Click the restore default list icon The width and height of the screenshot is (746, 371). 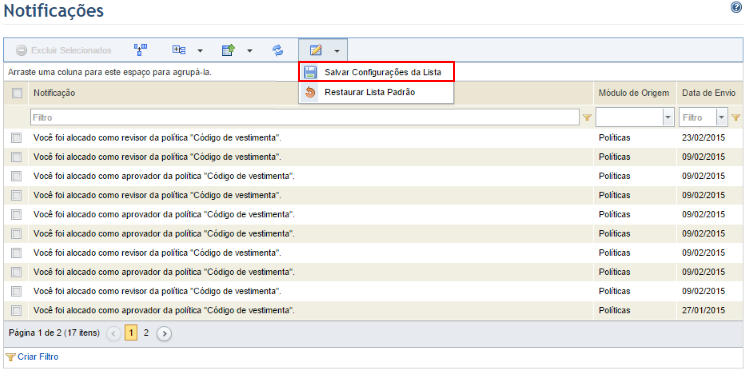[311, 92]
